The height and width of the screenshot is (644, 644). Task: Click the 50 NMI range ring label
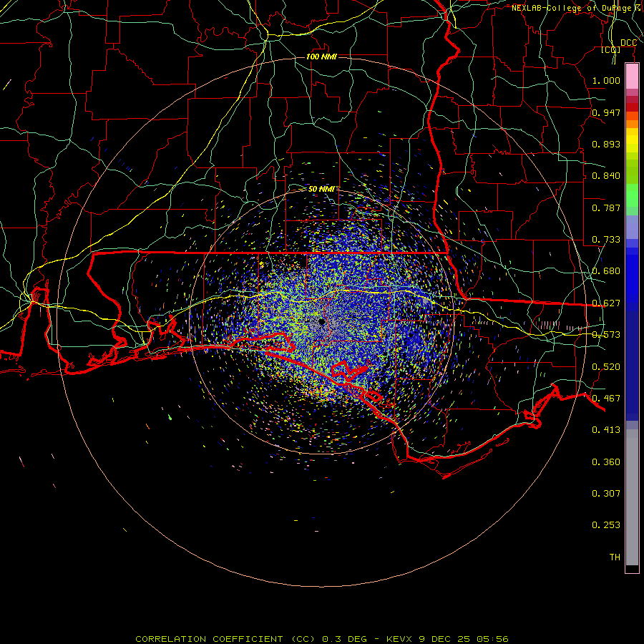[321, 189]
